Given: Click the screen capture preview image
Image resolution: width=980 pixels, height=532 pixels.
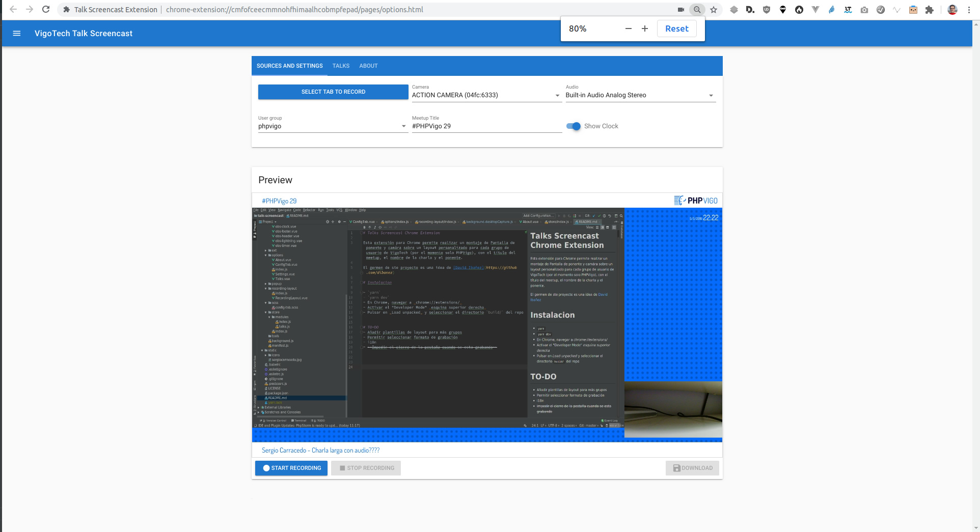Looking at the screenshot, I should tap(438, 318).
